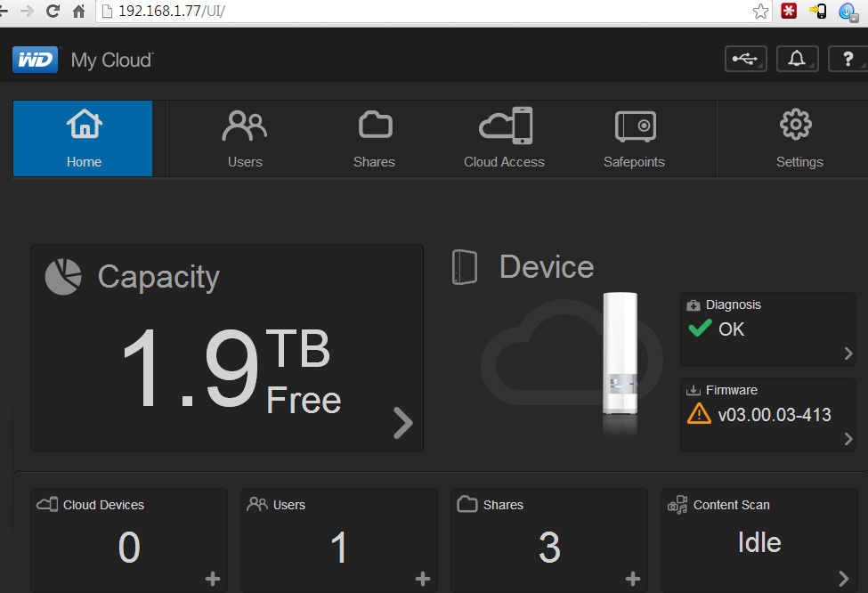Switch to the Shares tab
Viewport: 868px width, 593px height.
point(374,138)
